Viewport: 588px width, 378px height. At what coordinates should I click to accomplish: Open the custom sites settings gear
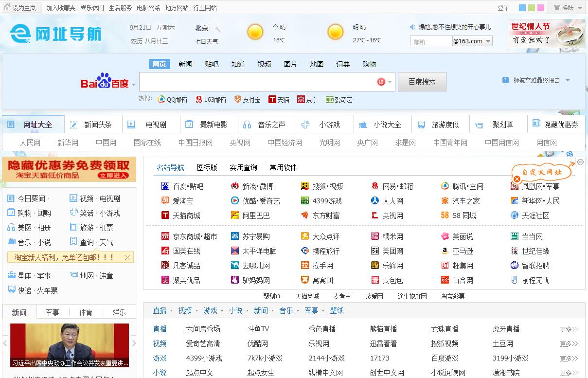point(580,162)
